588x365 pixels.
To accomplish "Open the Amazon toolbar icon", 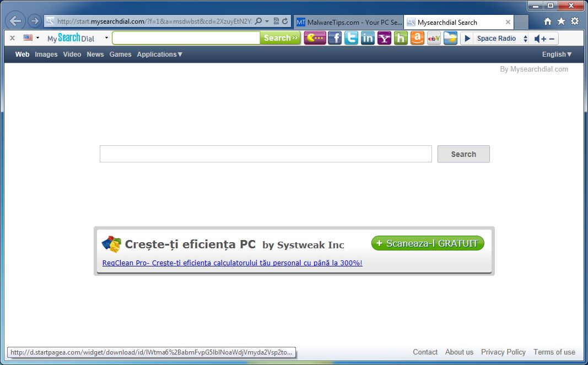I will click(x=417, y=38).
